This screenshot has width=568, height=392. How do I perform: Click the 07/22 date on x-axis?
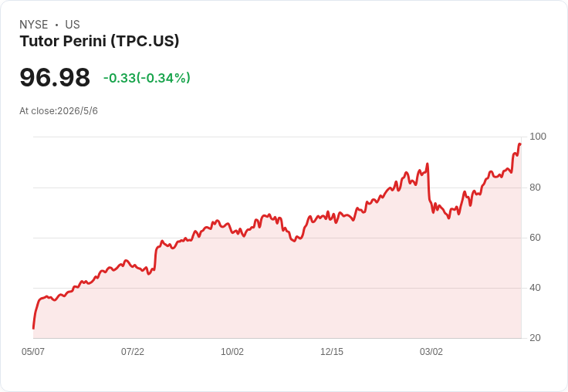[133, 351]
